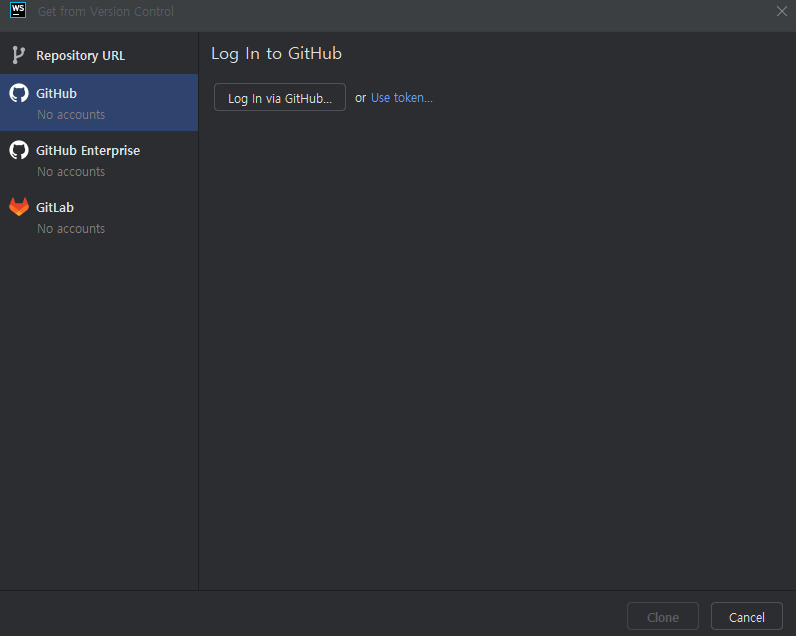The image size is (796, 636).
Task: Click 'No accounts' text under GitHub Enterprise
Action: click(71, 172)
